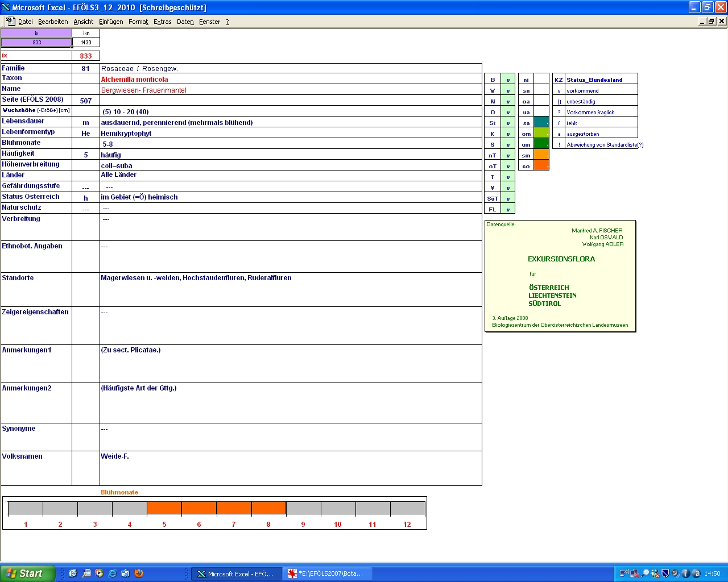Screen dimensions: 728x582
Task: Click the wireless network tray icon
Action: [x=624, y=573]
